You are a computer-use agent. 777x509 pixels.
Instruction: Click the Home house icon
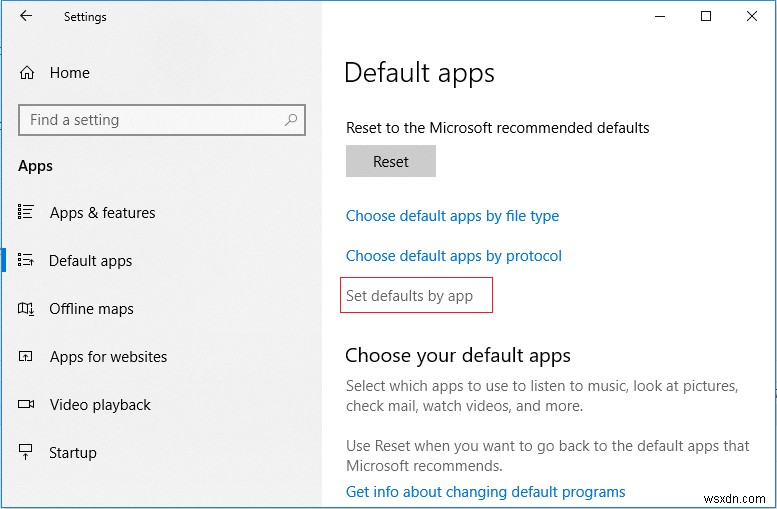(x=27, y=73)
